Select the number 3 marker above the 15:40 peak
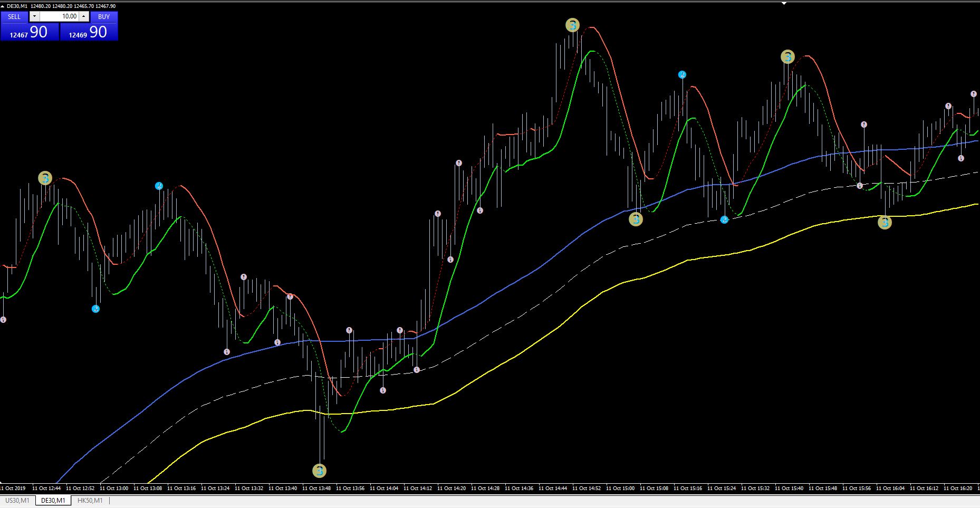Viewport: 980px width, 508px height. coord(787,56)
